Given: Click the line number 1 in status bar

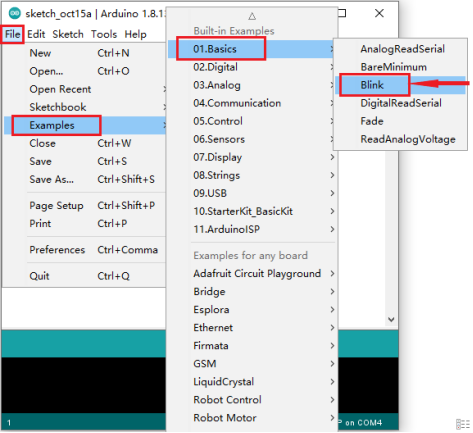Looking at the screenshot, I should point(9,423).
